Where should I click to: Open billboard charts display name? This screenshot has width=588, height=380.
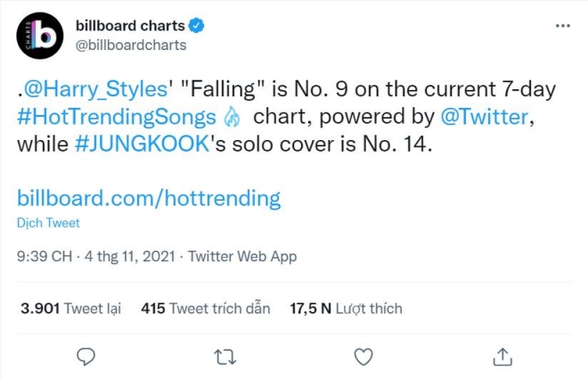pyautogui.click(x=130, y=26)
